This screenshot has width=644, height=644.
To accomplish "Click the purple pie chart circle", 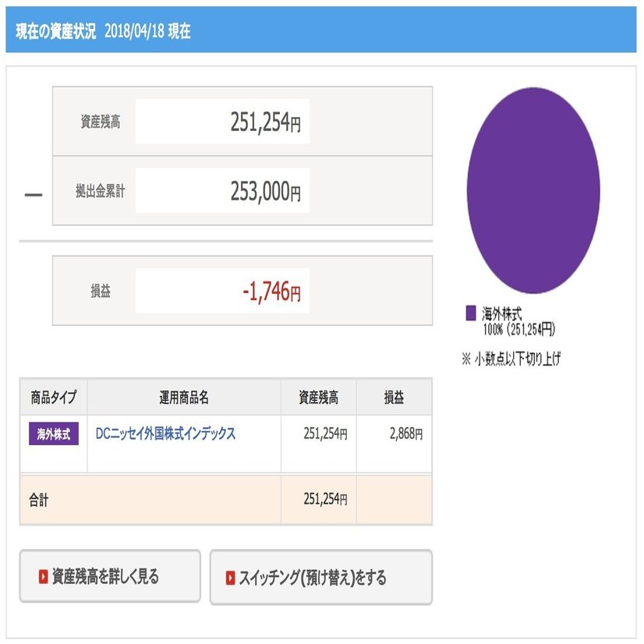I will pos(533,190).
